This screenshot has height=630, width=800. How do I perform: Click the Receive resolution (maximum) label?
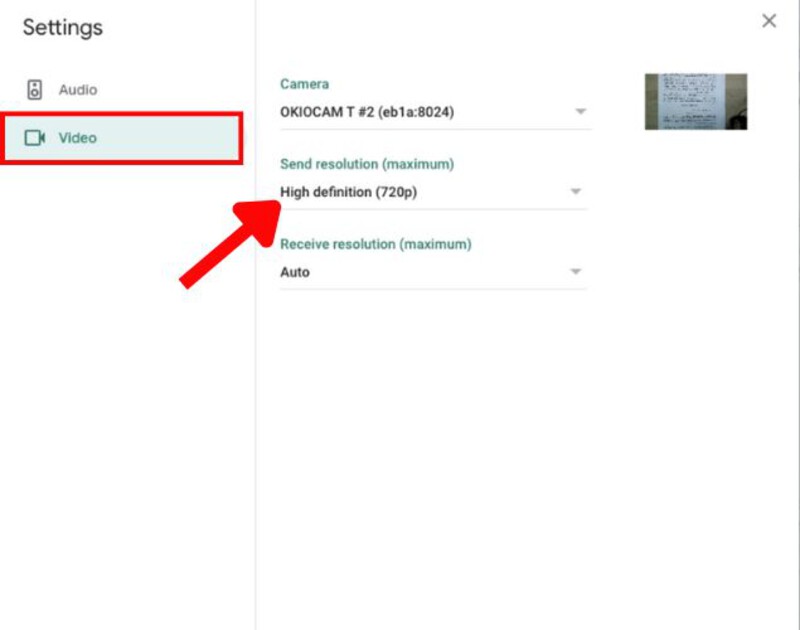pos(375,244)
